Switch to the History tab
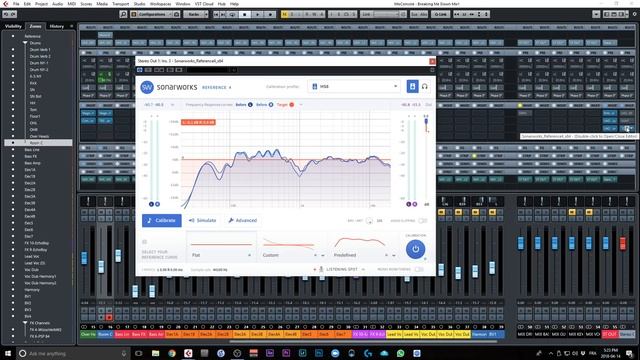 pyautogui.click(x=56, y=26)
